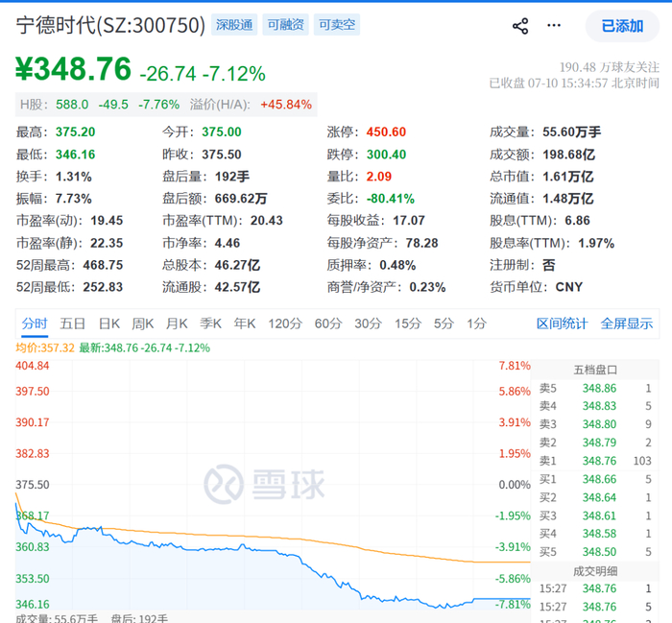The image size is (672, 623).
Task: Click the 总股本 value 46.27亿
Action: click(x=237, y=265)
